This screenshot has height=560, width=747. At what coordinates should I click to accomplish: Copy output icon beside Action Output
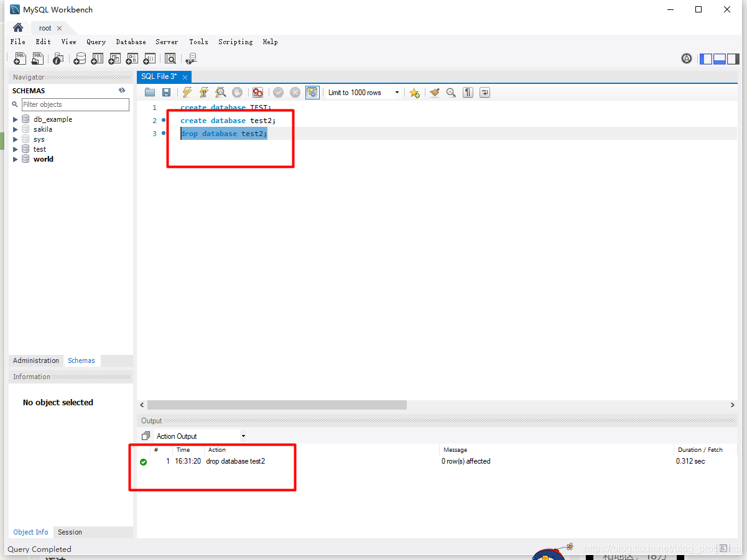(146, 436)
